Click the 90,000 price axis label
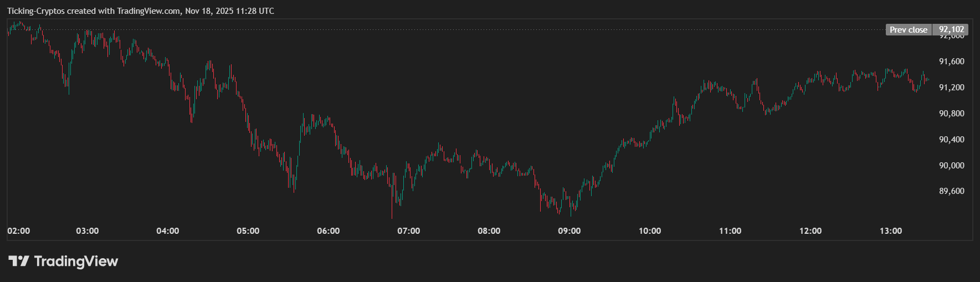This screenshot has height=282, width=980. pos(951,166)
